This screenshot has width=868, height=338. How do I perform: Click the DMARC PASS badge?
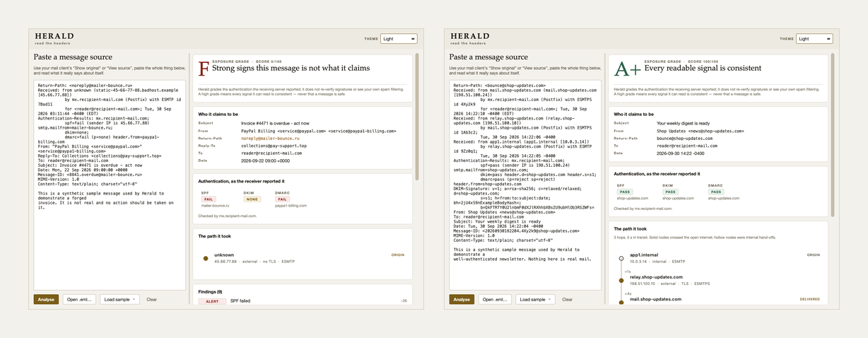(x=716, y=192)
